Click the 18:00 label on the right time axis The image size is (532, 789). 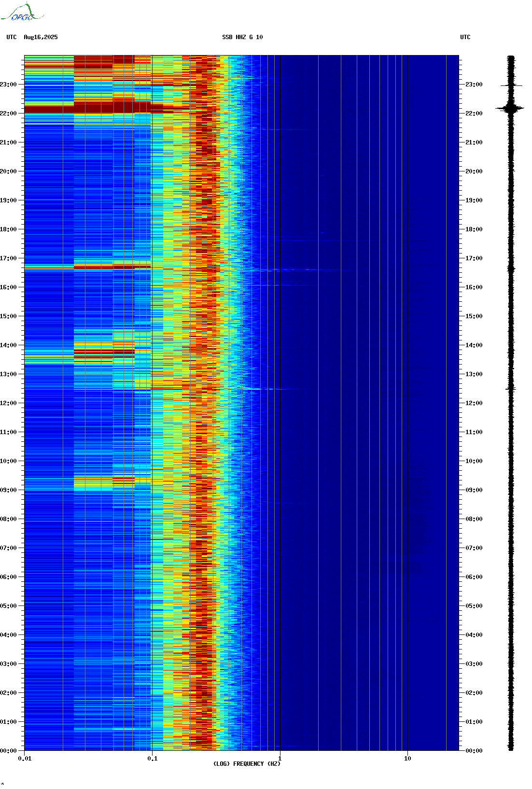pos(474,229)
